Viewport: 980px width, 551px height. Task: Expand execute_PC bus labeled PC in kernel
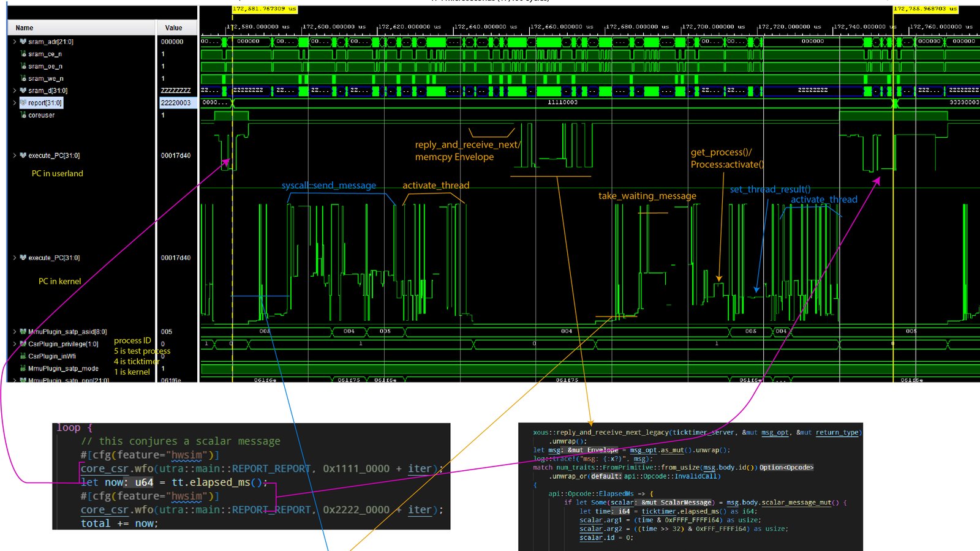(x=15, y=258)
